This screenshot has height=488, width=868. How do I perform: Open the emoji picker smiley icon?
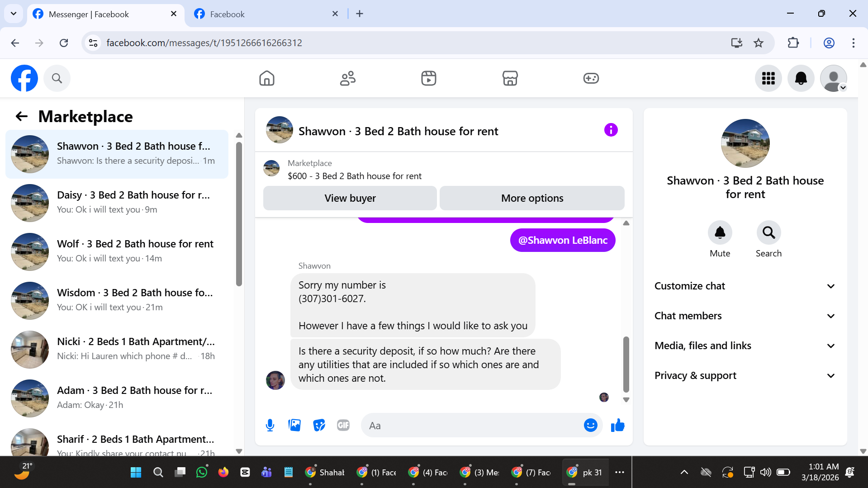[590, 425]
